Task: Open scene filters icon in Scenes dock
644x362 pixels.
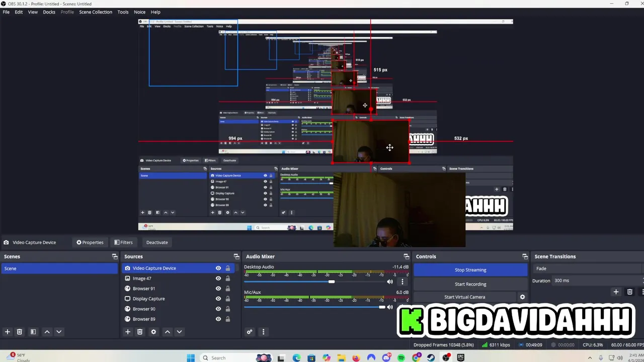Action: point(33,332)
